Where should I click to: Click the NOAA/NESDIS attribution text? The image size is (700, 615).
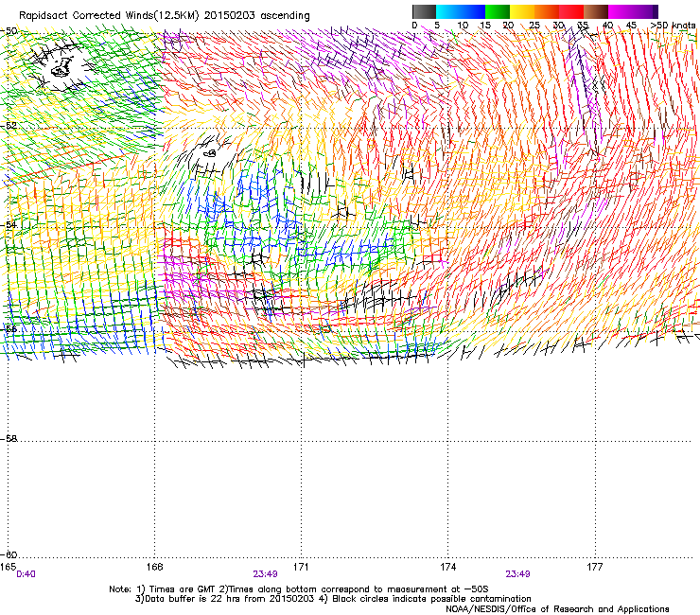click(x=557, y=609)
